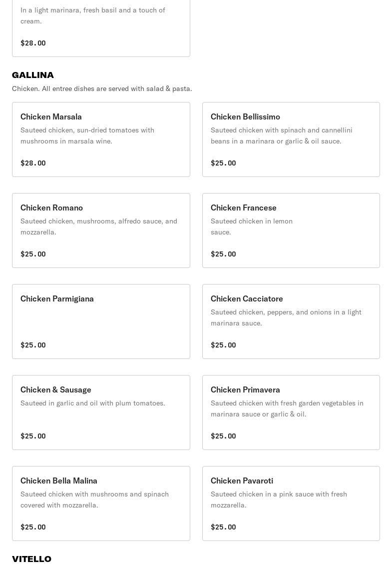This screenshot has height=568, width=392.
Task: Choose Chicken Romano from the menu
Action: coord(51,208)
